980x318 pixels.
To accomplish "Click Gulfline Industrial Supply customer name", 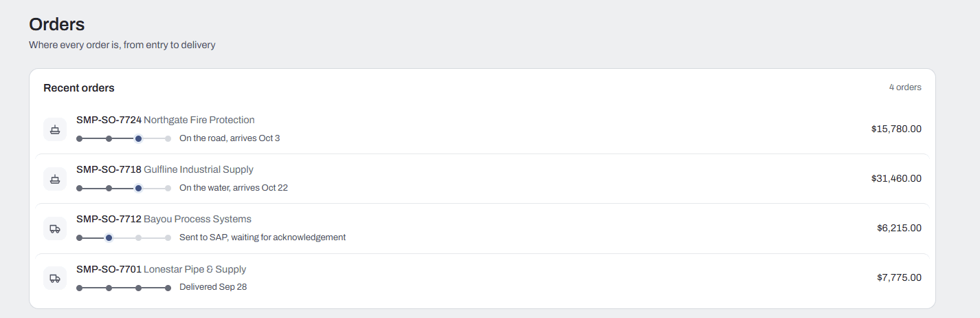I will coord(199,169).
